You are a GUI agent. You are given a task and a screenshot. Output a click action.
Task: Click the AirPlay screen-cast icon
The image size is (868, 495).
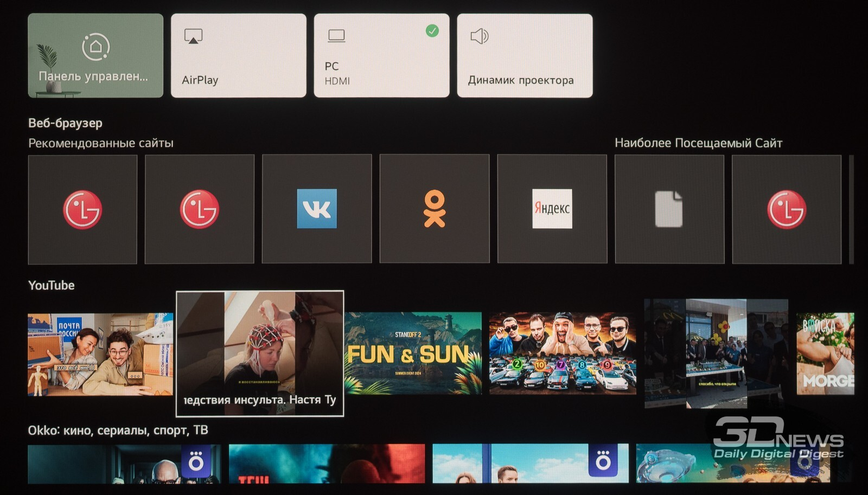click(x=194, y=36)
